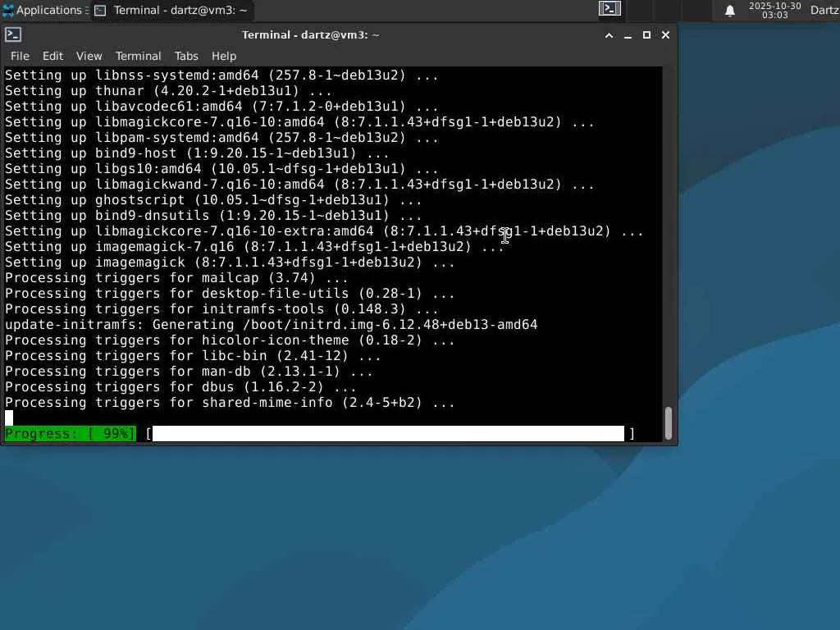Click the terminal window title icon
The image size is (840, 630).
(x=13, y=34)
